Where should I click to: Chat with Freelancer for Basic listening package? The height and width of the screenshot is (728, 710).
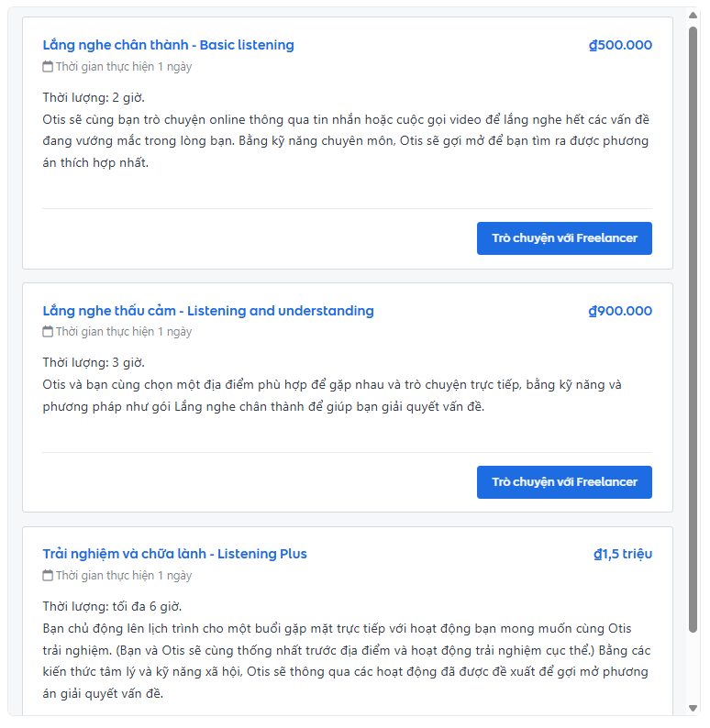pyautogui.click(x=564, y=238)
